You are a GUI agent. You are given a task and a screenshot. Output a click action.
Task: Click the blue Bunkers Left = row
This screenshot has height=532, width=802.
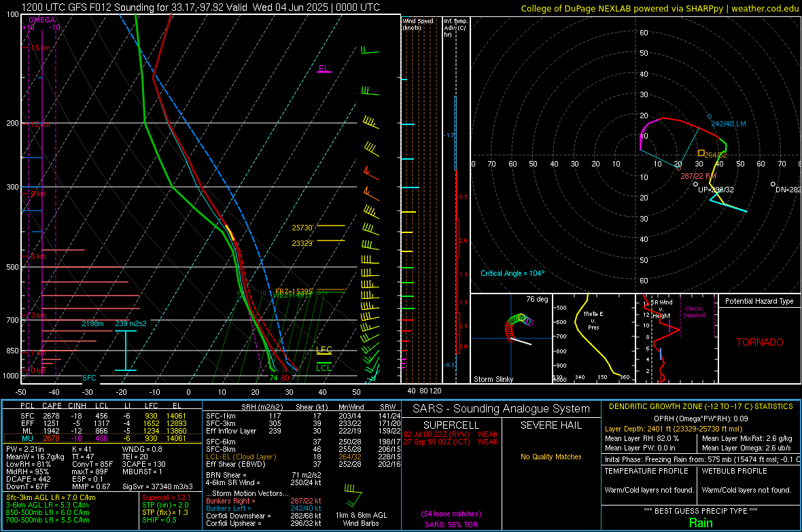coord(264,508)
